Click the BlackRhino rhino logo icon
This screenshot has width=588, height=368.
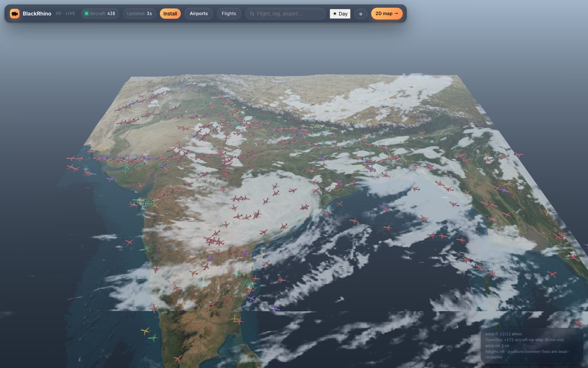pos(15,14)
